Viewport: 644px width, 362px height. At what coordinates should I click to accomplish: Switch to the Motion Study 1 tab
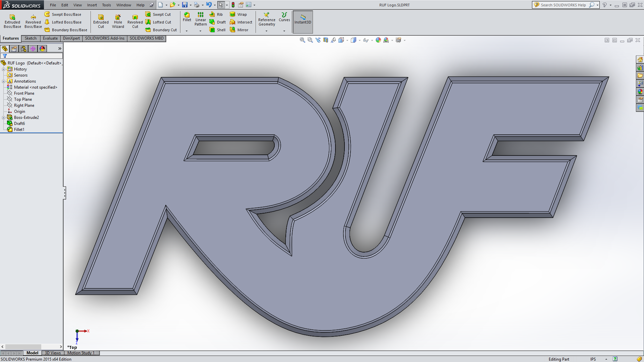pos(81,353)
